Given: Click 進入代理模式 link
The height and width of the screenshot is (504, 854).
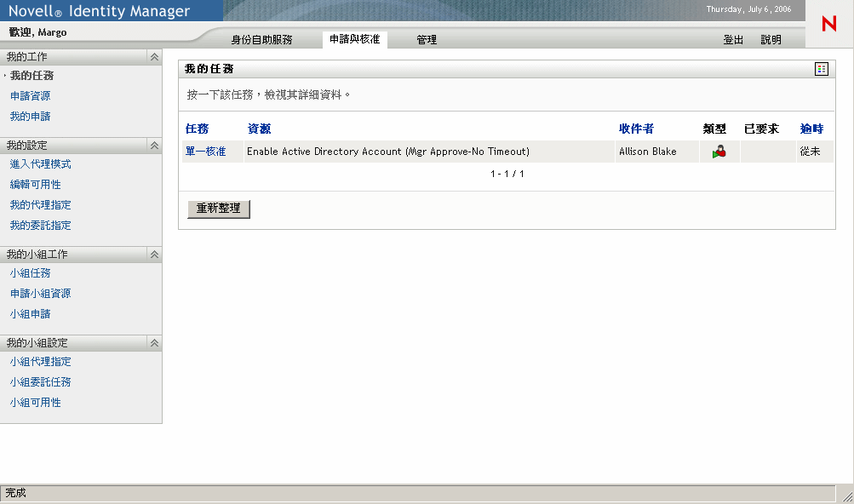Looking at the screenshot, I should pos(40,164).
